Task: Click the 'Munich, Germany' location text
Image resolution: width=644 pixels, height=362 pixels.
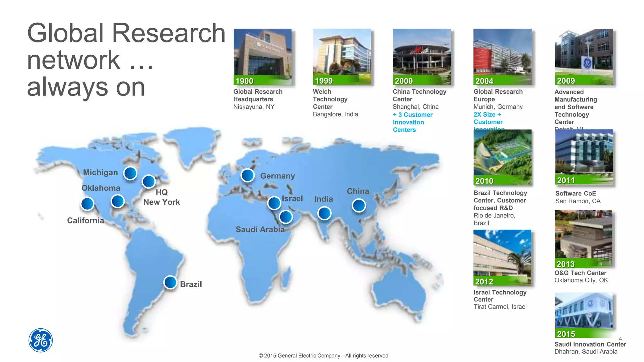Action: point(498,107)
